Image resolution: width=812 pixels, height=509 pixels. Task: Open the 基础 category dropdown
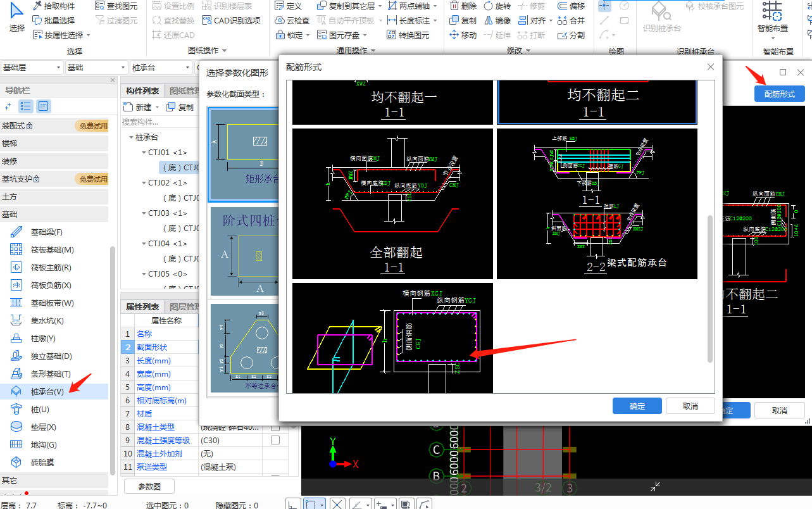(96, 68)
